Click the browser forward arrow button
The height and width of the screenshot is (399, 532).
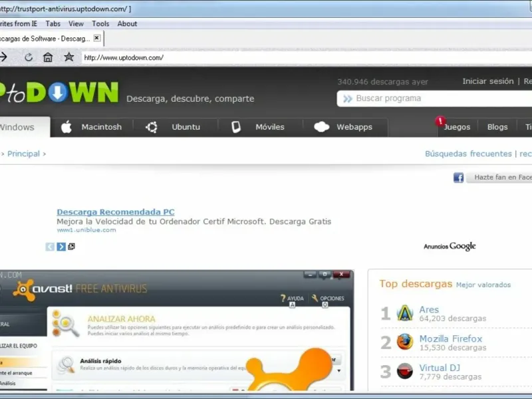pos(3,57)
